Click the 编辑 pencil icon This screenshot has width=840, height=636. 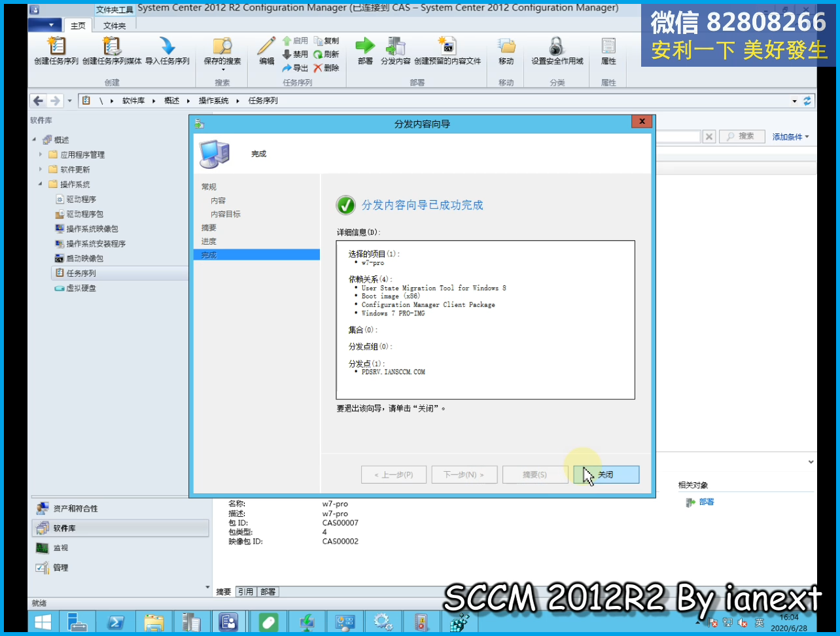(266, 46)
